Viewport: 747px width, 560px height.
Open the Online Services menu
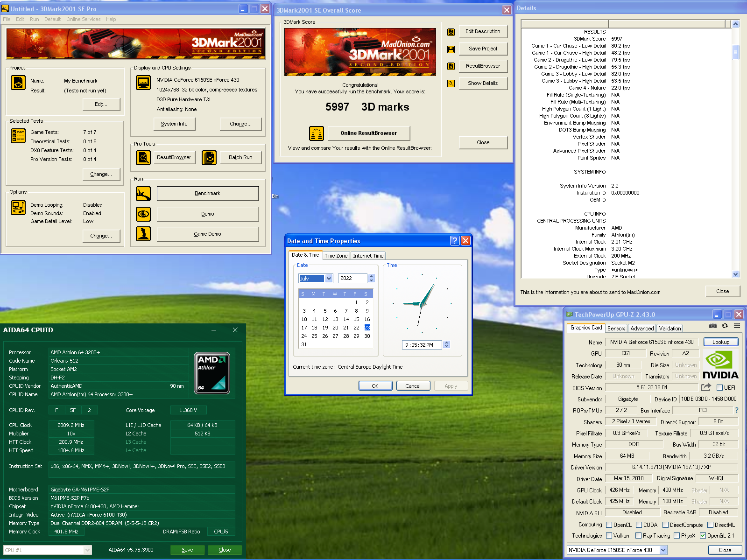pyautogui.click(x=83, y=19)
